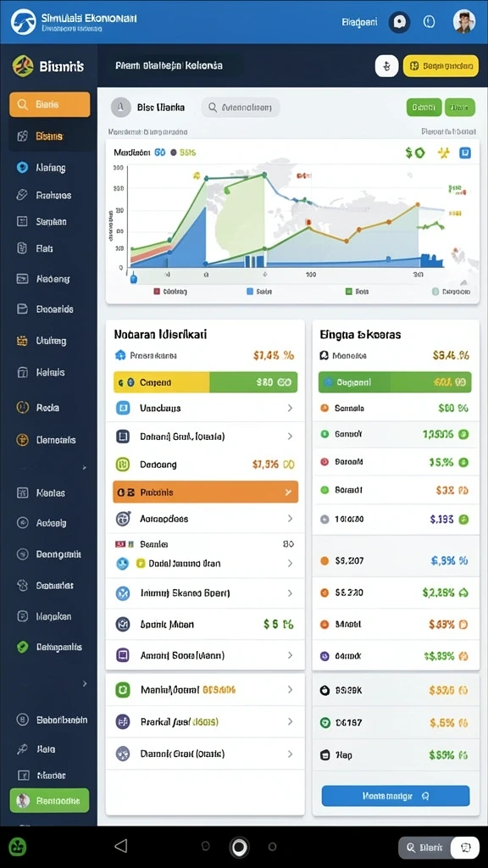Screen dimensions: 488x868
Task: Select the star icon above the chart
Action: (x=444, y=153)
